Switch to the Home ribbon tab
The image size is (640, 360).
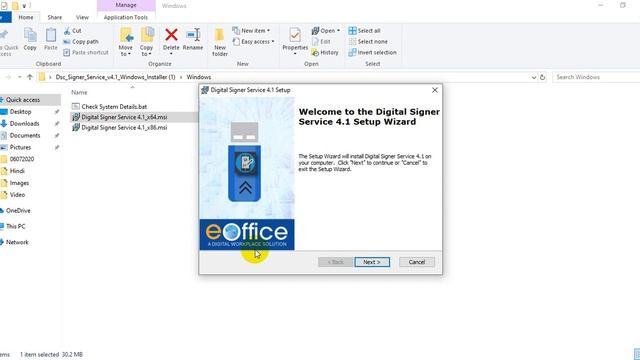pos(26,17)
